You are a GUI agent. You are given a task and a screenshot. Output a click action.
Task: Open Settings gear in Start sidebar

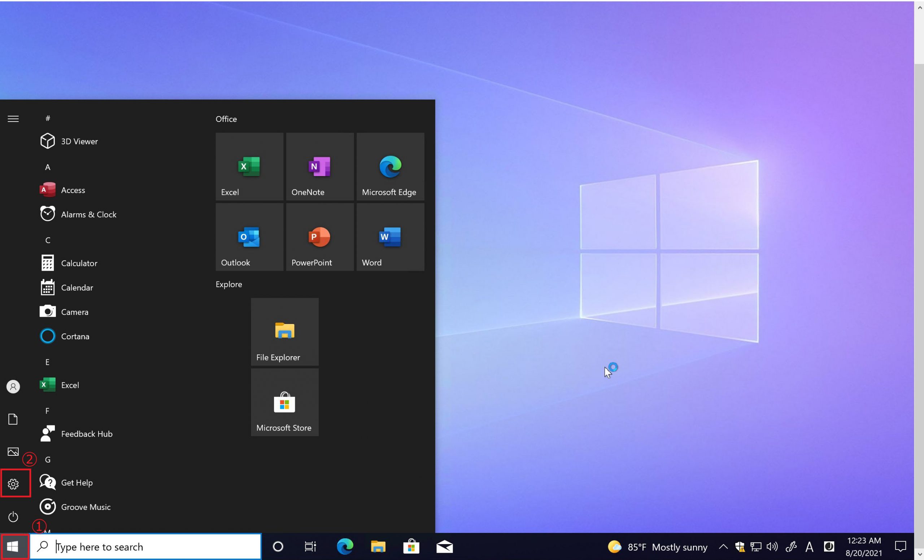click(x=13, y=484)
